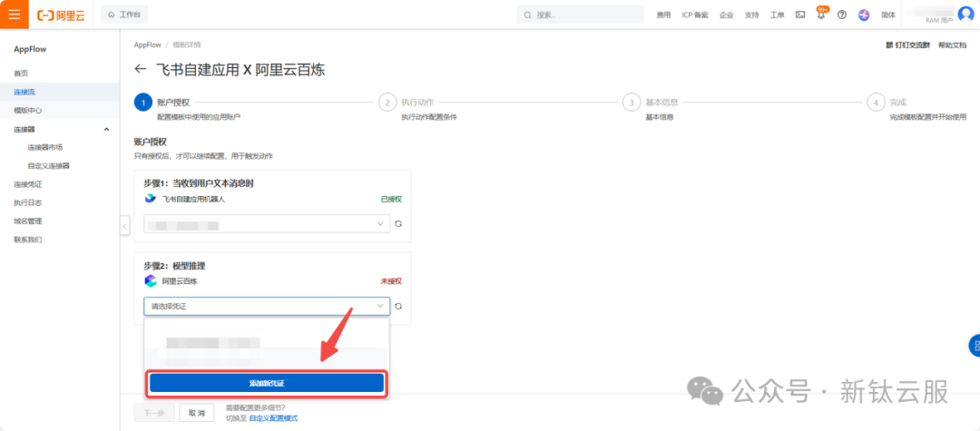Click 添加新凭证 button
This screenshot has height=431, width=980.
pyautogui.click(x=267, y=383)
